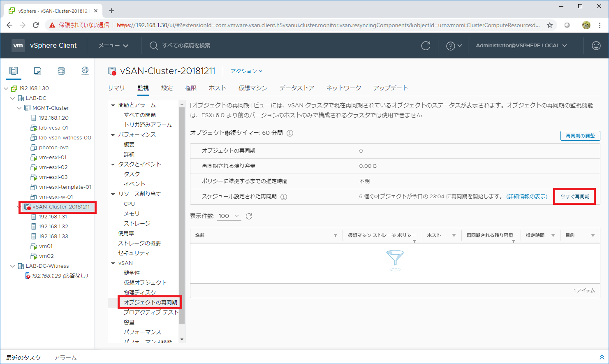Image resolution: width=609 pixels, height=364 pixels.
Task: Open filter on 推定時間 column
Action: pyautogui.click(x=553, y=236)
